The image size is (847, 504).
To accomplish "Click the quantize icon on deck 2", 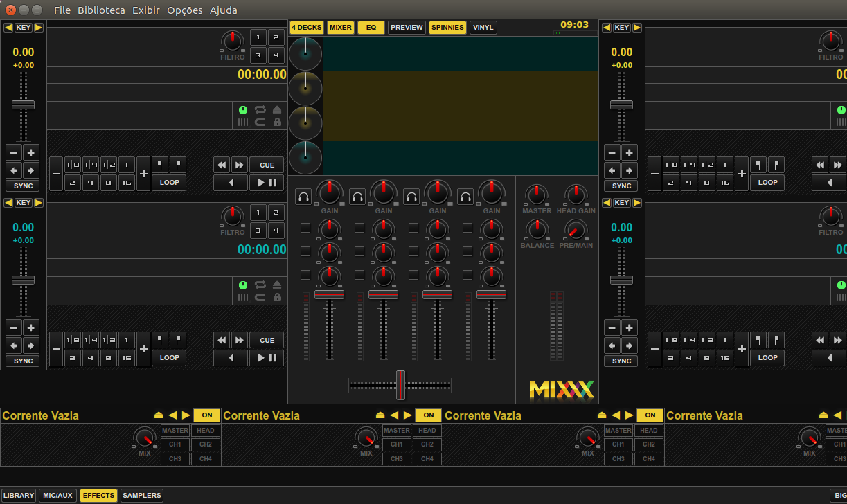I will tap(243, 298).
